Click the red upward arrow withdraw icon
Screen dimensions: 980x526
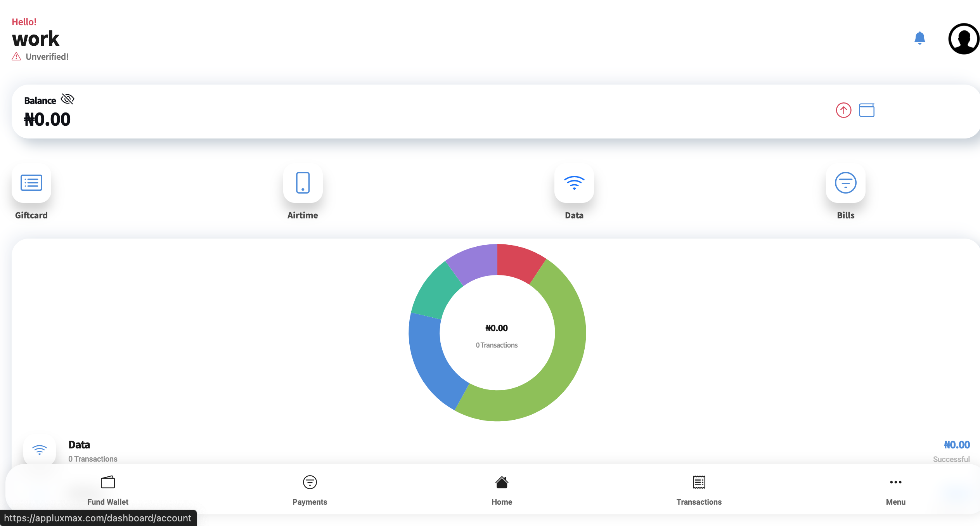click(x=843, y=110)
